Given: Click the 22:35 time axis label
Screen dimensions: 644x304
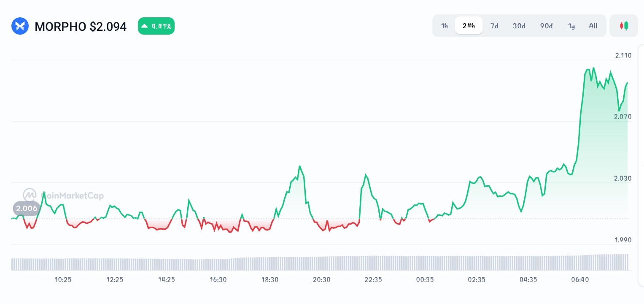Looking at the screenshot, I should (x=373, y=280).
